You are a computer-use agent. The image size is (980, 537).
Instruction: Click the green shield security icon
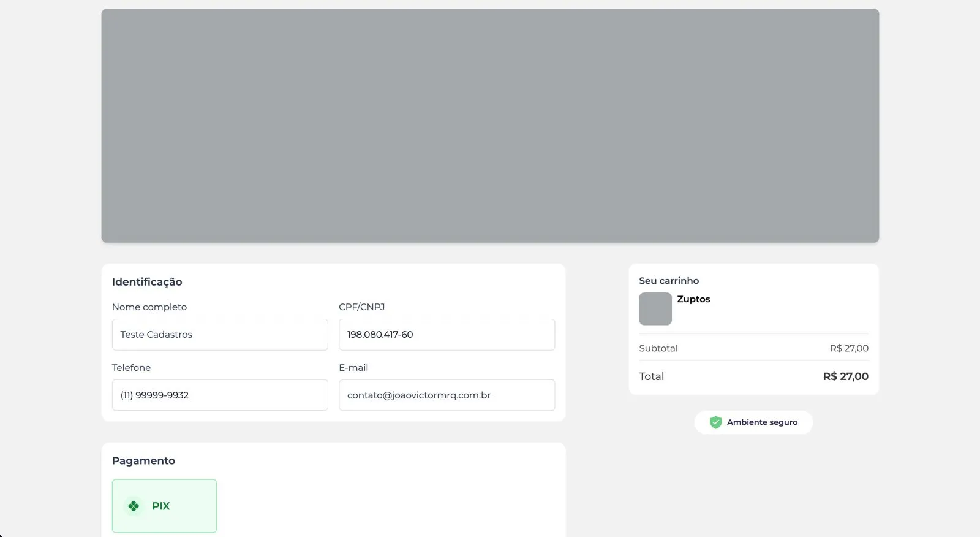pyautogui.click(x=715, y=422)
